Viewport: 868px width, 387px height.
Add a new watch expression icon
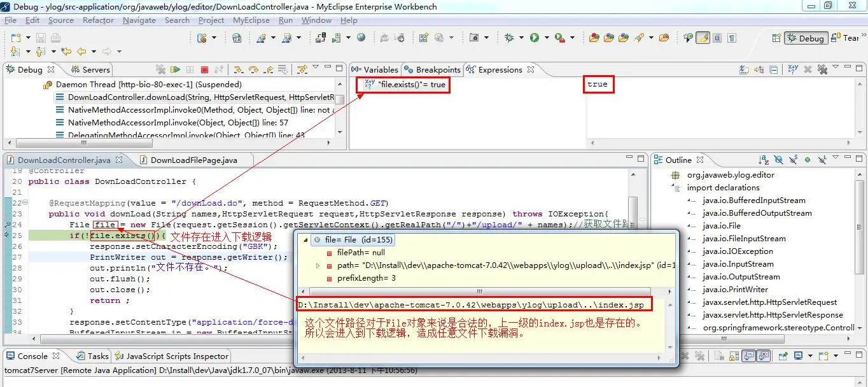[793, 69]
